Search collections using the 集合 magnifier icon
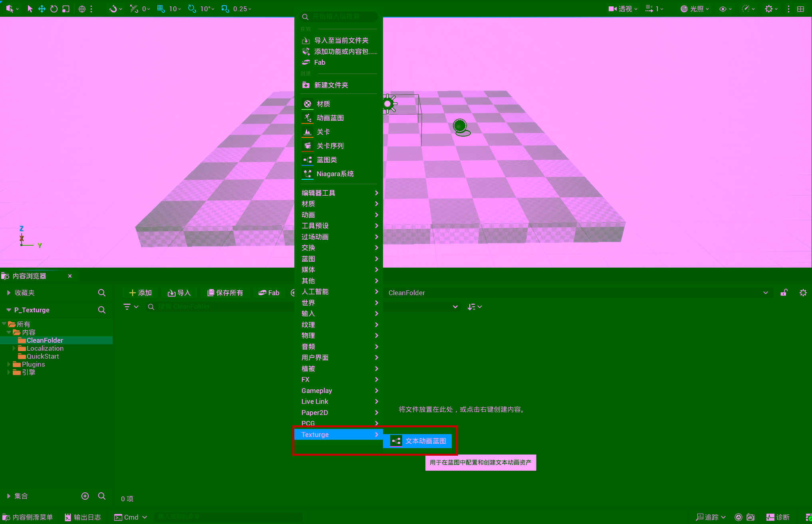This screenshot has width=812, height=524. tap(102, 496)
